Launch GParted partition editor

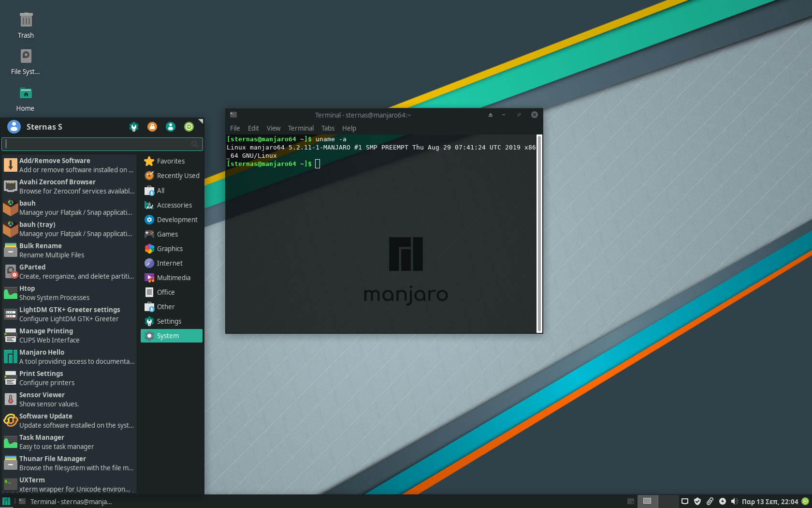tap(69, 271)
